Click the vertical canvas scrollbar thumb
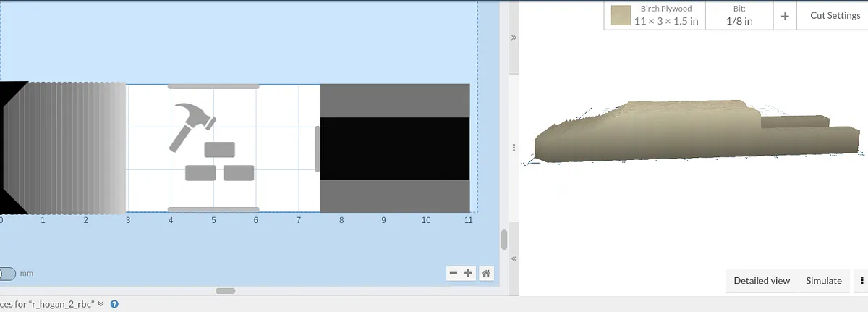The image size is (868, 312). pos(504,240)
